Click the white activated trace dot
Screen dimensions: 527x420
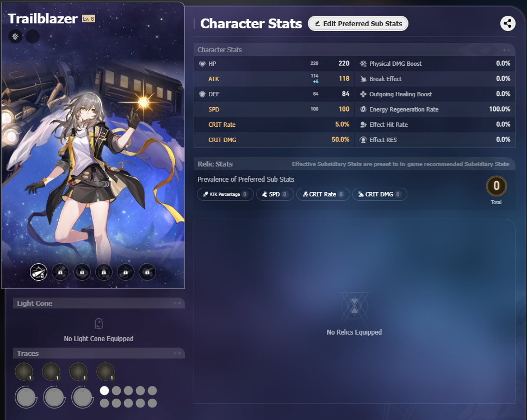coord(104,391)
